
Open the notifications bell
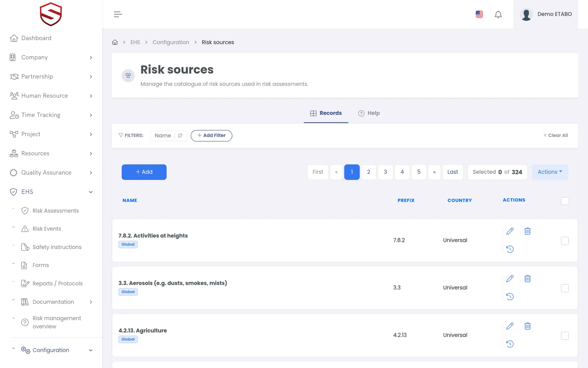(x=498, y=14)
